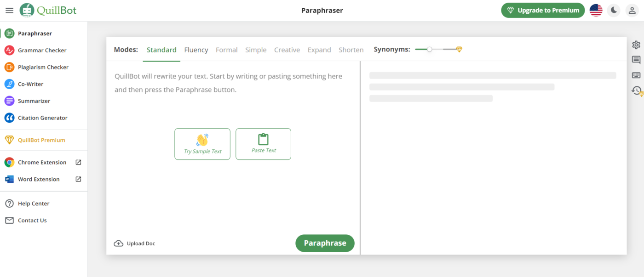Switch to Simple mode
The height and width of the screenshot is (277, 644).
256,50
